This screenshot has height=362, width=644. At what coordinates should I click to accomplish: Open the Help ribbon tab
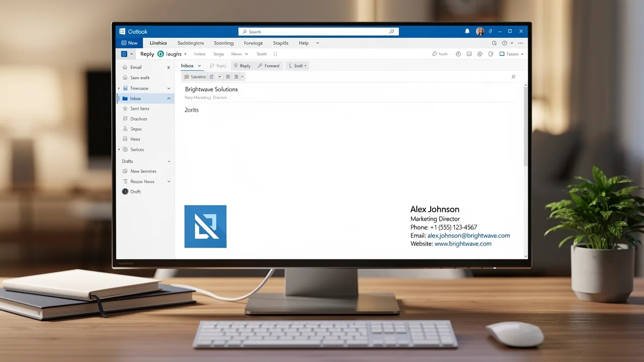303,43
